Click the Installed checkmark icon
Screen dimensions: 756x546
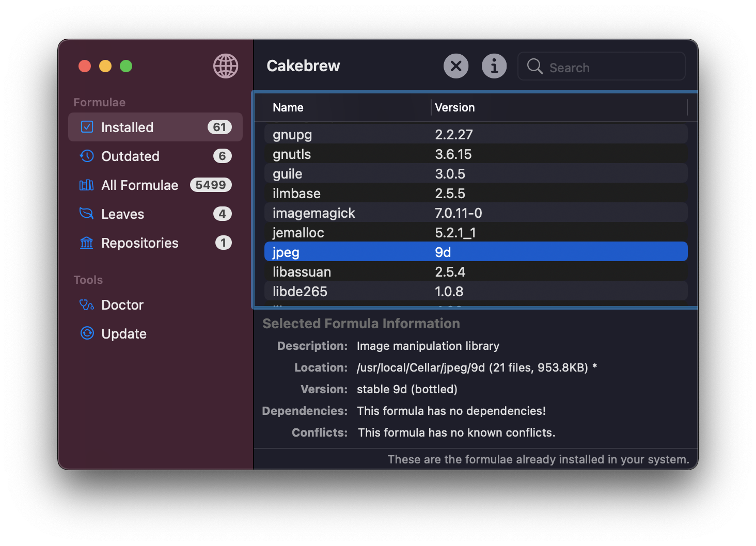pyautogui.click(x=87, y=127)
